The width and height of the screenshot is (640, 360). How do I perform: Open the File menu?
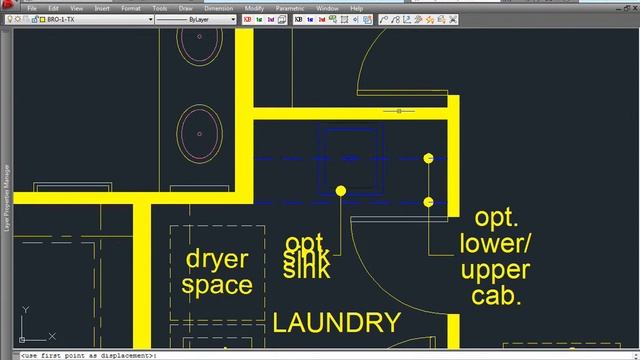[x=32, y=8]
